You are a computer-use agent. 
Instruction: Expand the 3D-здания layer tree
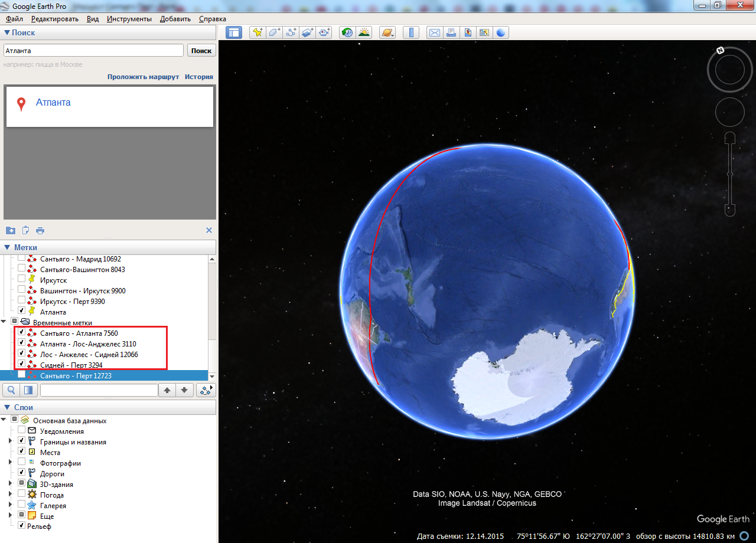click(9, 484)
